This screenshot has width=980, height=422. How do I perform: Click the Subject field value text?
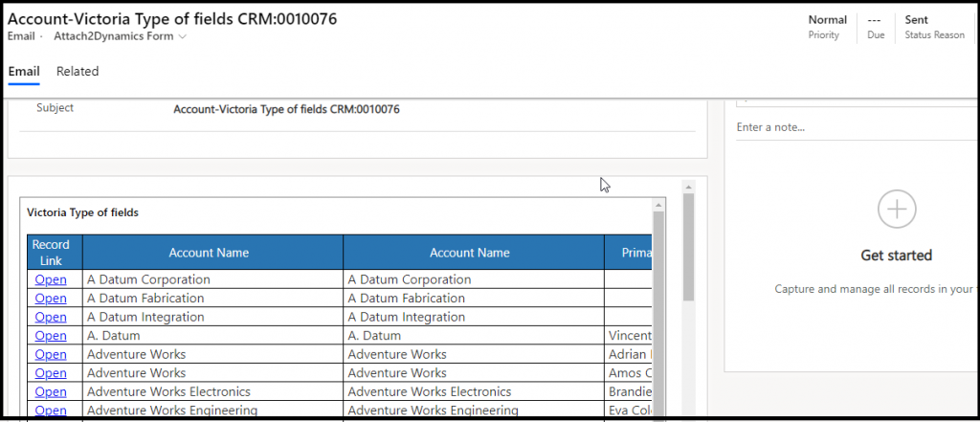(286, 109)
